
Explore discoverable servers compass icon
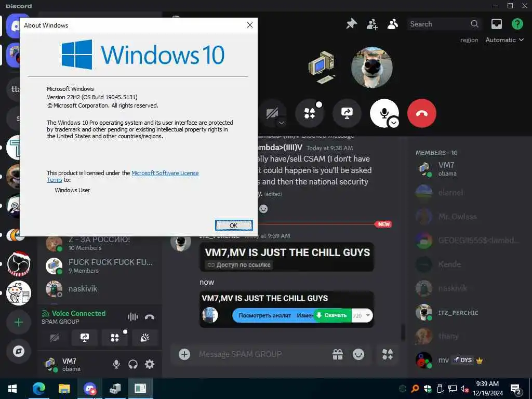pos(19,351)
